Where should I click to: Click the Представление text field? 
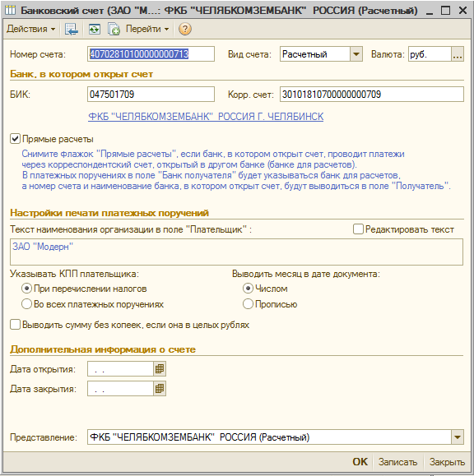point(269,437)
